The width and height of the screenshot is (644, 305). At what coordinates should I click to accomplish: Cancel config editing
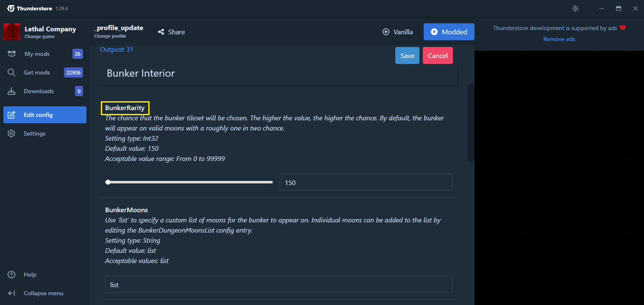(x=438, y=55)
